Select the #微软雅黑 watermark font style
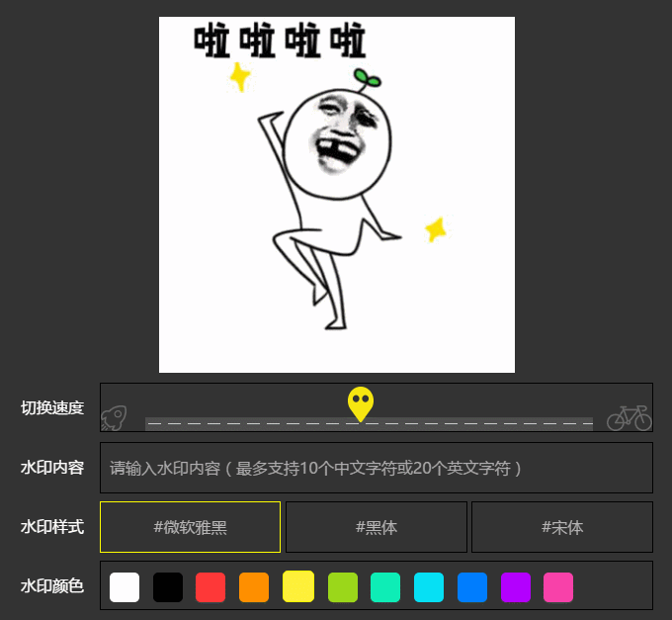 click(191, 527)
